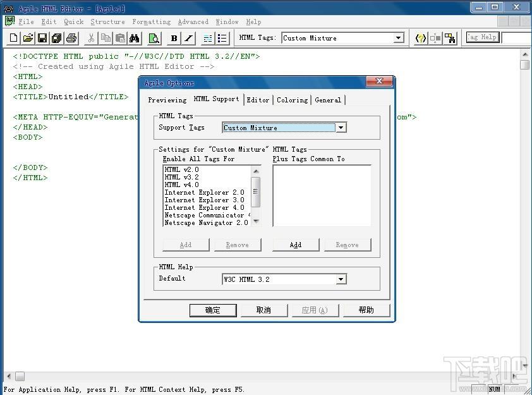Click the Paste clipboard icon
Image resolution: width=532 pixels, height=395 pixels.
coord(120,38)
